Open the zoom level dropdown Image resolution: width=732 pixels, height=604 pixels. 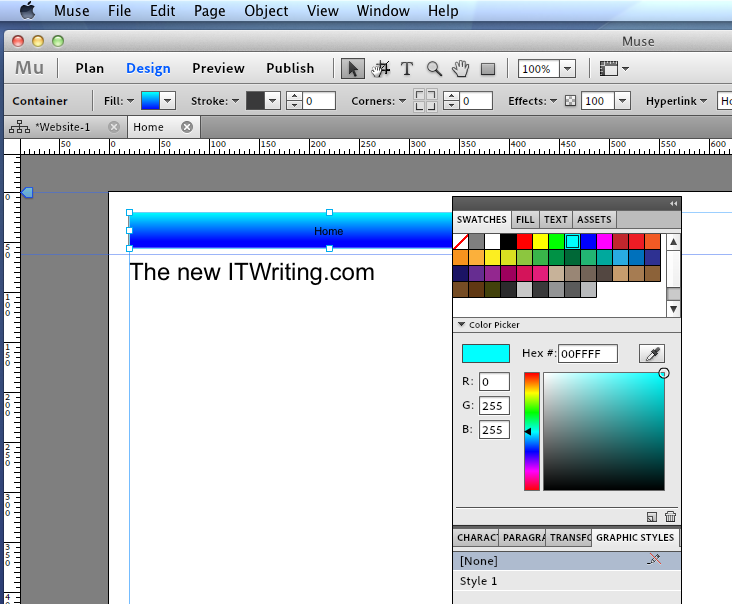[567, 69]
